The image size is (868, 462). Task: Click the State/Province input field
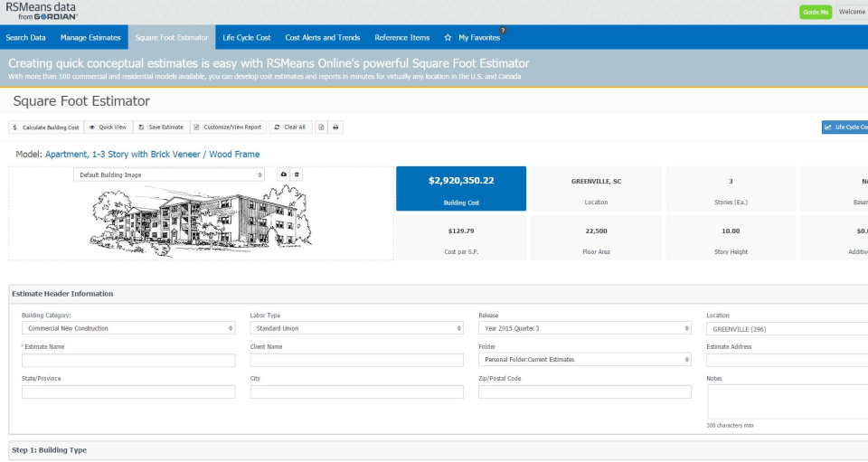(128, 391)
